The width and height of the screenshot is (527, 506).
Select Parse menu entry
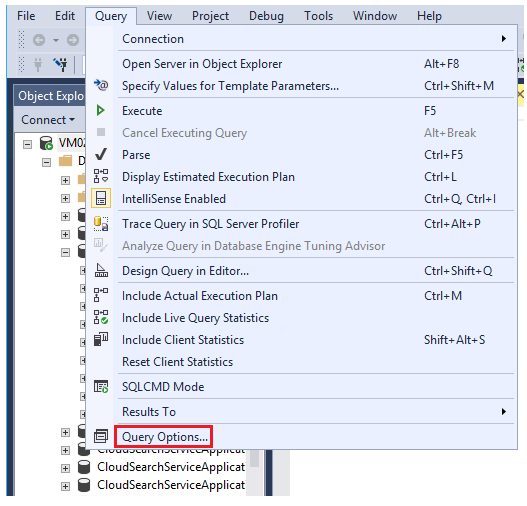tap(301, 155)
